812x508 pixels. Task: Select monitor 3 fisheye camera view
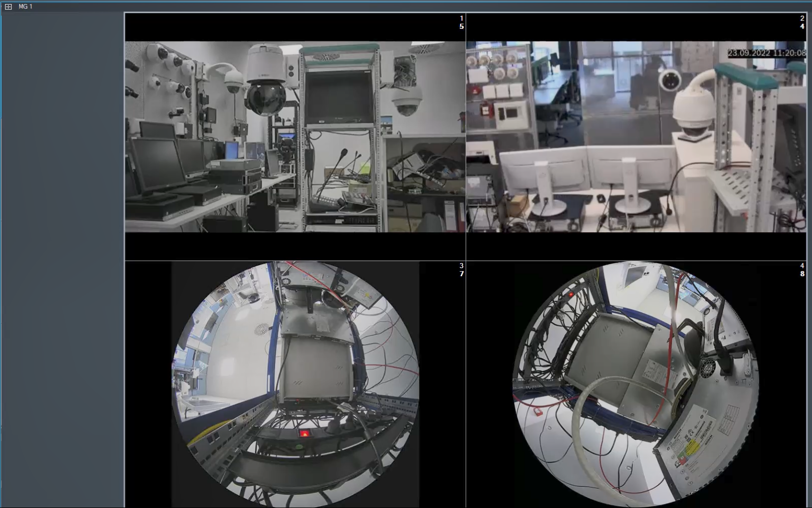[295, 384]
